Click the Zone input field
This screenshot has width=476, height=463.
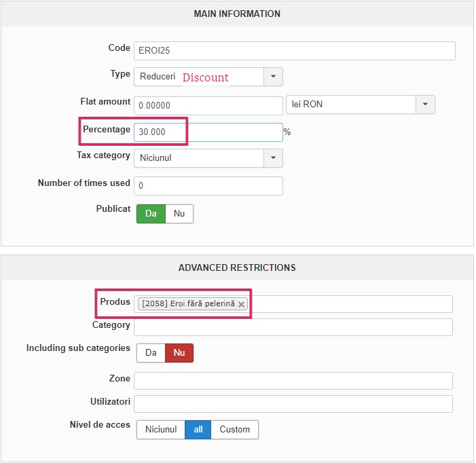pos(293,381)
